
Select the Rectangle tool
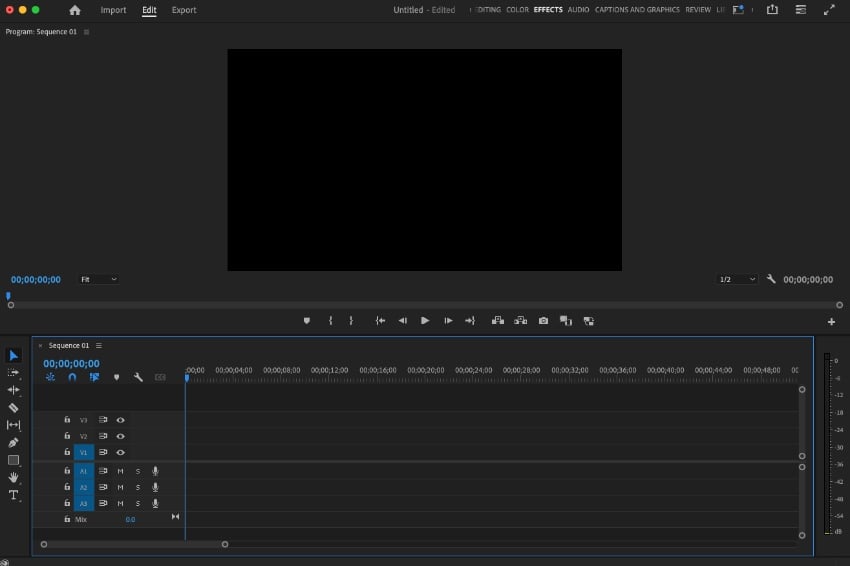click(x=14, y=460)
